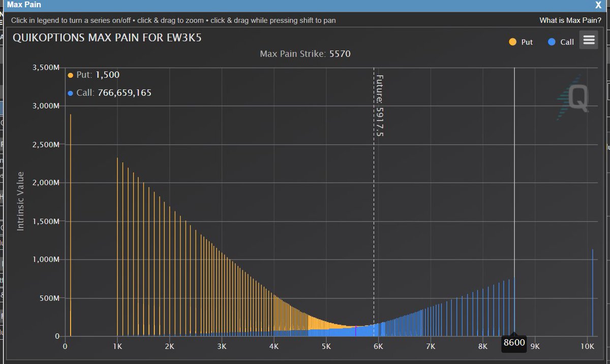The image size is (610, 364).
Task: Click the 5K x-axis label
Action: pos(326,347)
